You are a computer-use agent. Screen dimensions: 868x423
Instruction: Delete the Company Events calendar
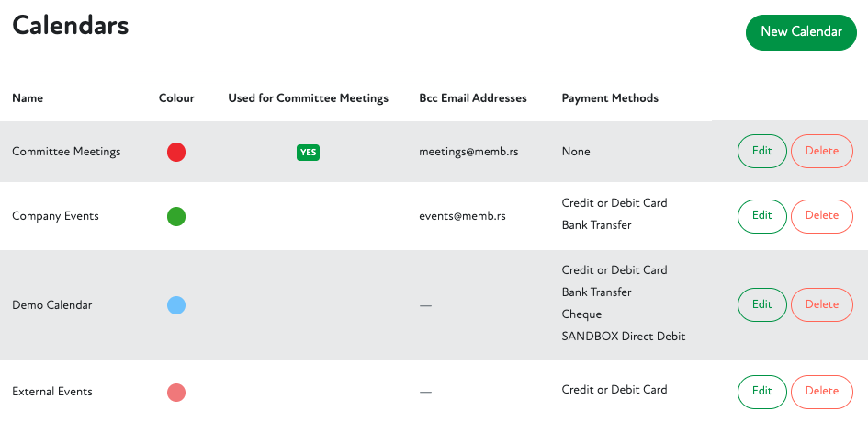click(x=821, y=215)
